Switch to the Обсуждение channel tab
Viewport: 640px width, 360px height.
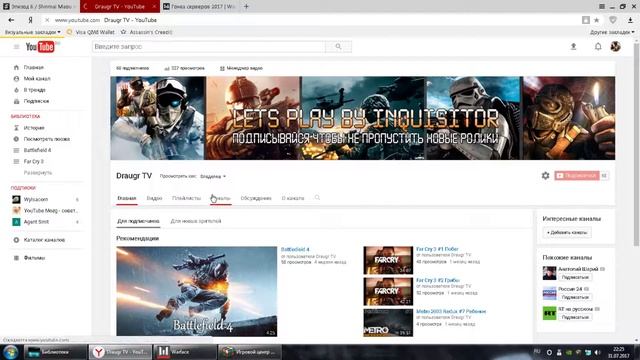pos(256,198)
